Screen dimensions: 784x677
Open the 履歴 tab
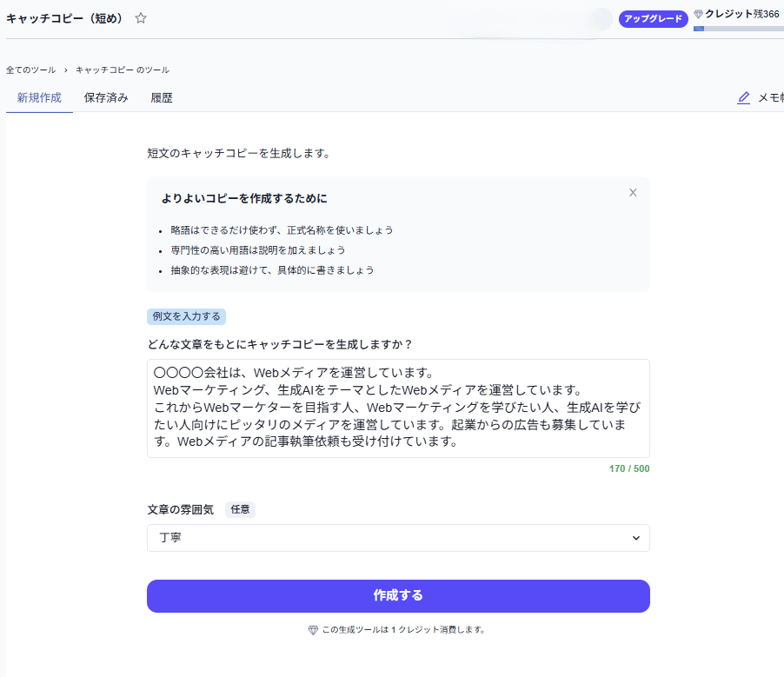point(162,98)
